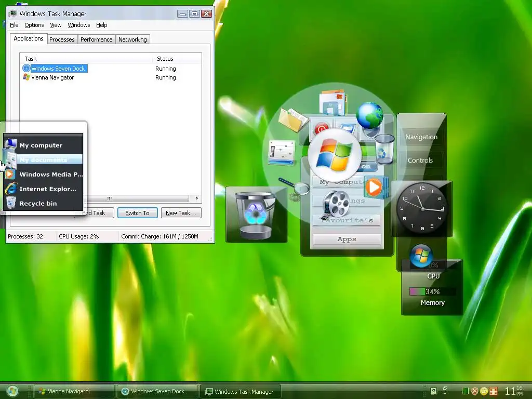532x399 pixels.
Task: Click the monitor icon in the dock
Action: (x=348, y=129)
